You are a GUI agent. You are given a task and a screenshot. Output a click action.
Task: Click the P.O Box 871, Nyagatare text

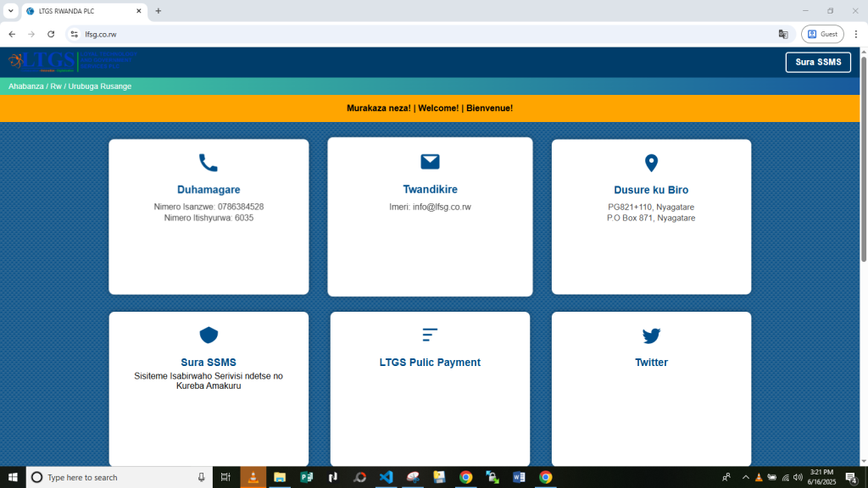[651, 218]
